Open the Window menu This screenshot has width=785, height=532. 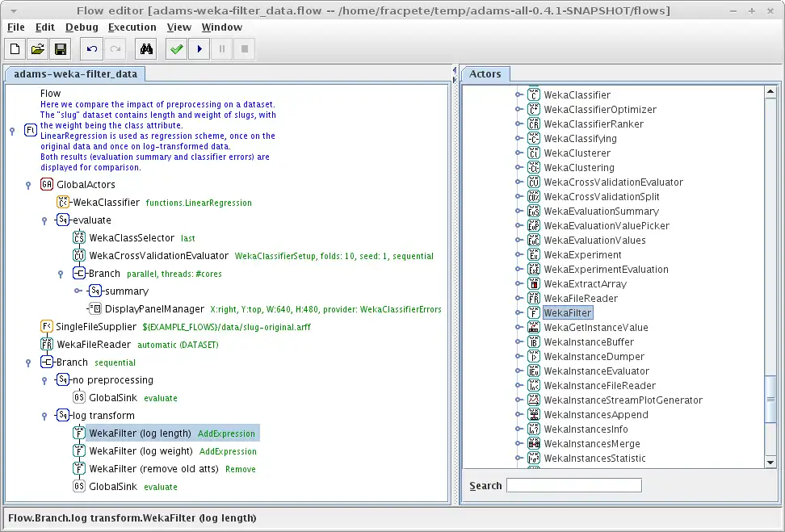pyautogui.click(x=222, y=27)
